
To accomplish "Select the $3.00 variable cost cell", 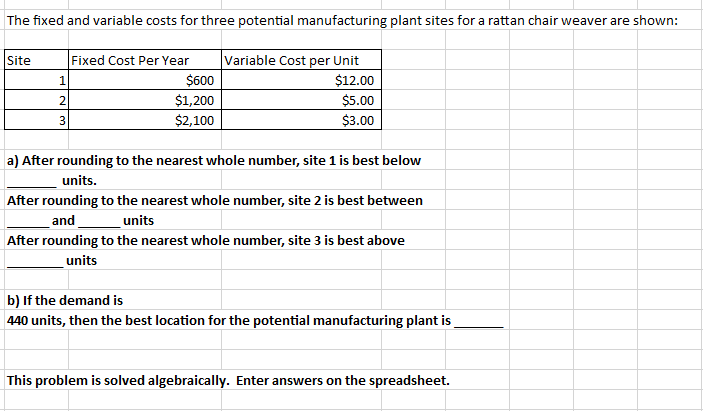I will click(x=301, y=120).
